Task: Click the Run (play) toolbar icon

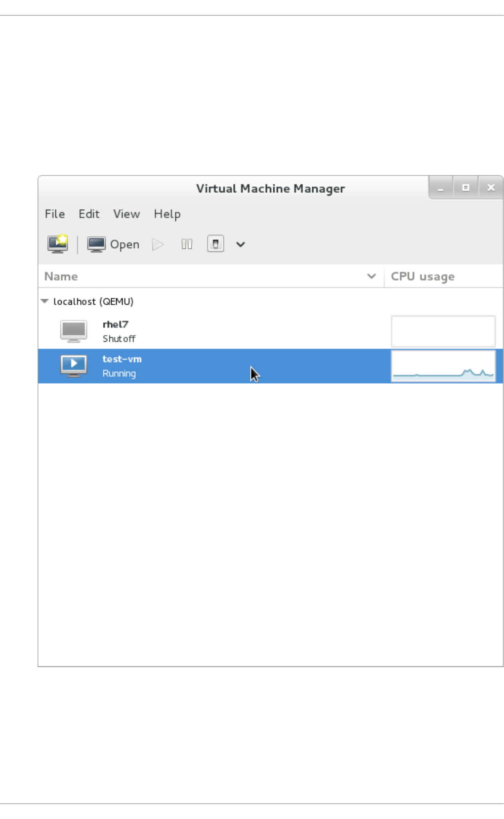Action: (158, 244)
